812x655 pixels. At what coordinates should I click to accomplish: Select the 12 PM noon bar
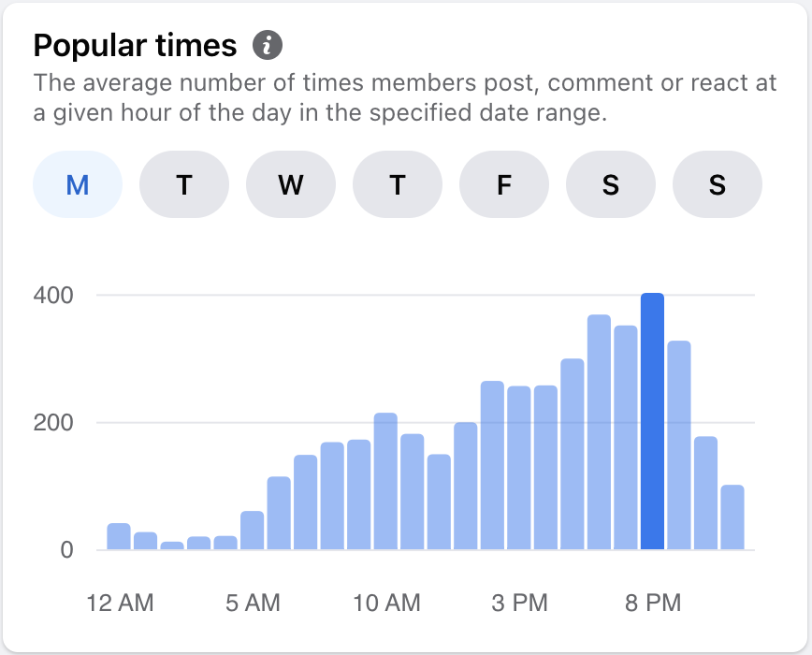tap(439, 502)
